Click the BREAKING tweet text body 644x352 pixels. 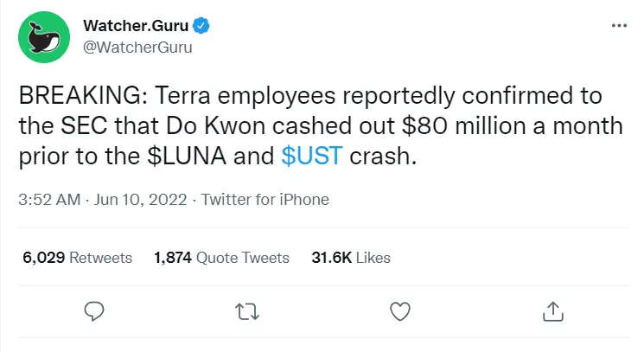click(x=321, y=125)
